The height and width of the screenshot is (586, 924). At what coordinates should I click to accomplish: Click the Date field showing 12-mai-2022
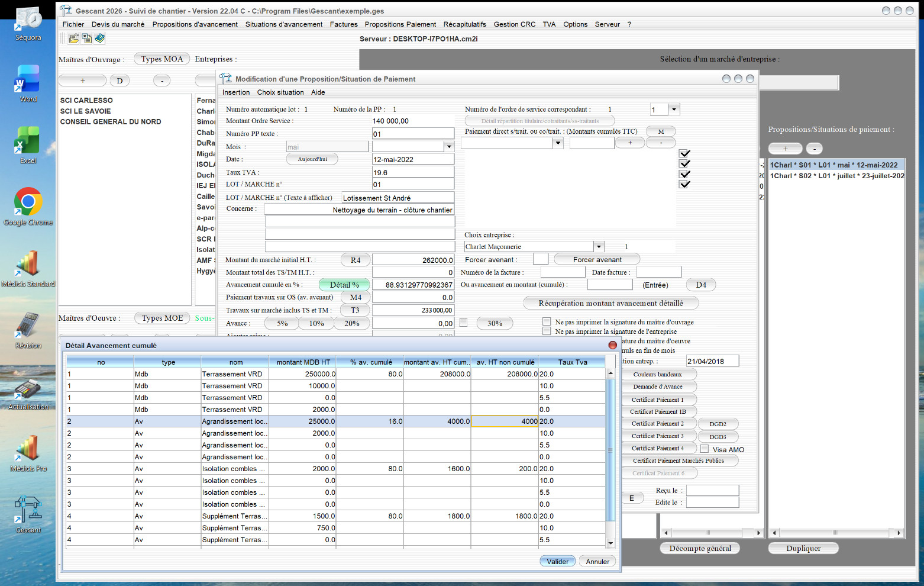point(413,159)
